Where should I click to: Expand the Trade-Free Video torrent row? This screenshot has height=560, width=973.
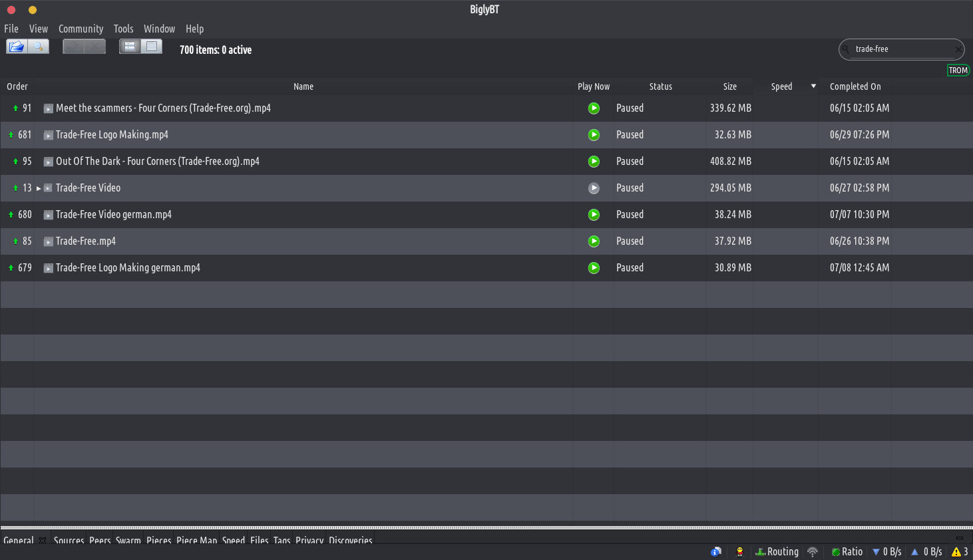(39, 188)
